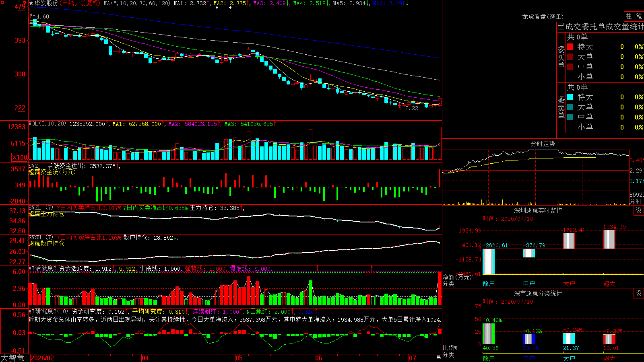Click the 委买单 section label

coord(561,57)
